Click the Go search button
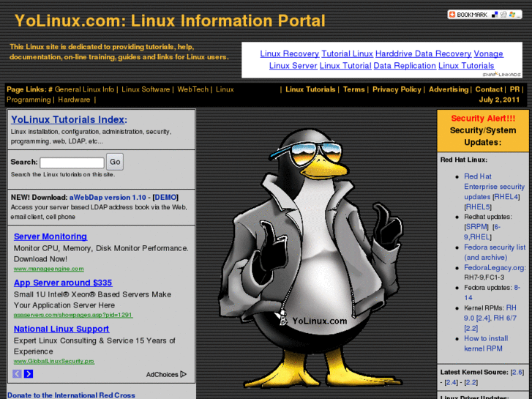Screen dimensions: 532x399 (x=115, y=162)
